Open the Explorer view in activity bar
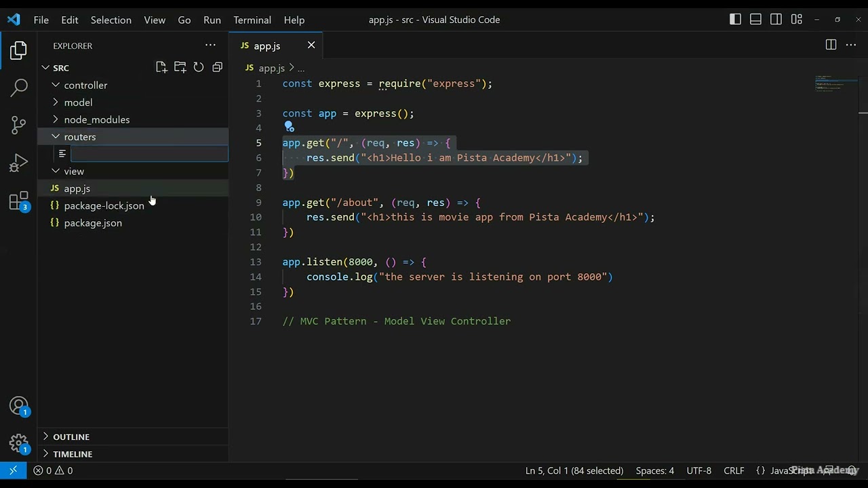Viewport: 868px width, 488px height. point(19,50)
